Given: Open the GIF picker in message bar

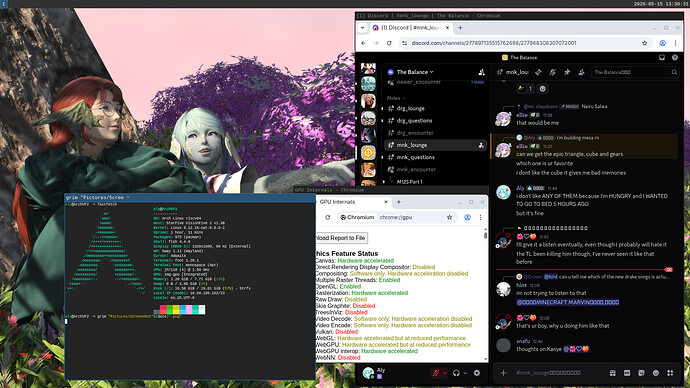Looking at the screenshot, I should tap(627, 373).
